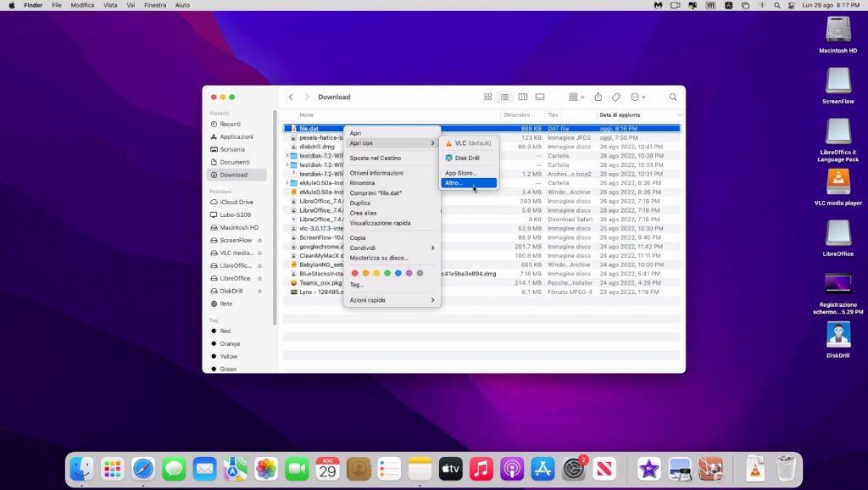Open Applicazioni in the Finder sidebar

click(236, 136)
